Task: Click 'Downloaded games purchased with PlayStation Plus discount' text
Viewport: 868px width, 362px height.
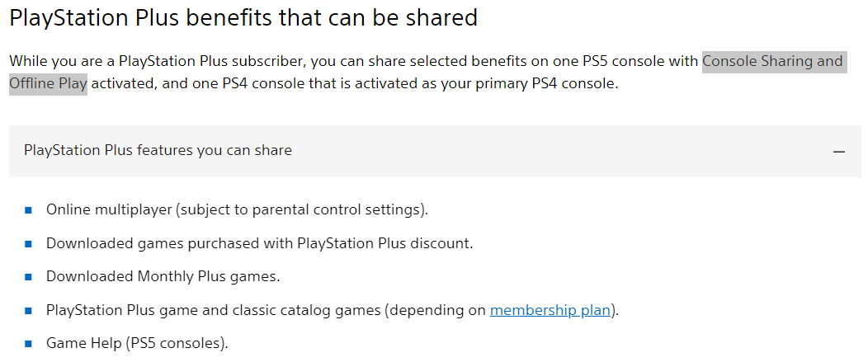Action: (260, 243)
